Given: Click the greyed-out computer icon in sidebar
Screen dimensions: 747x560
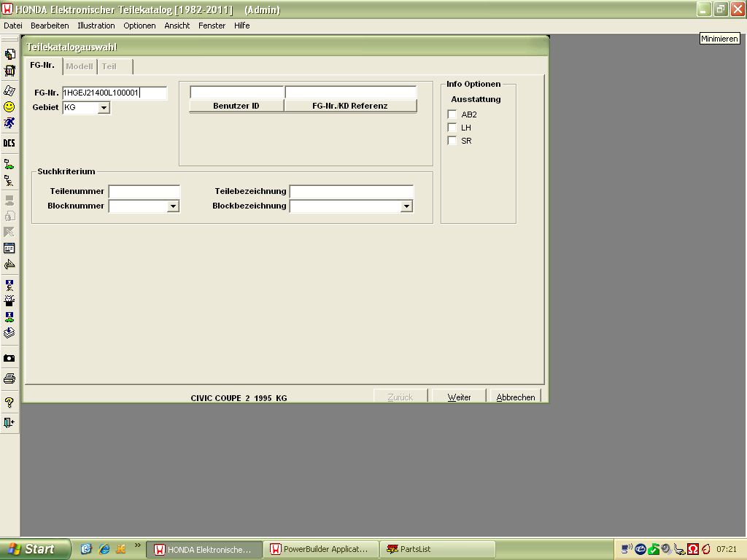Looking at the screenshot, I should coord(9,200).
